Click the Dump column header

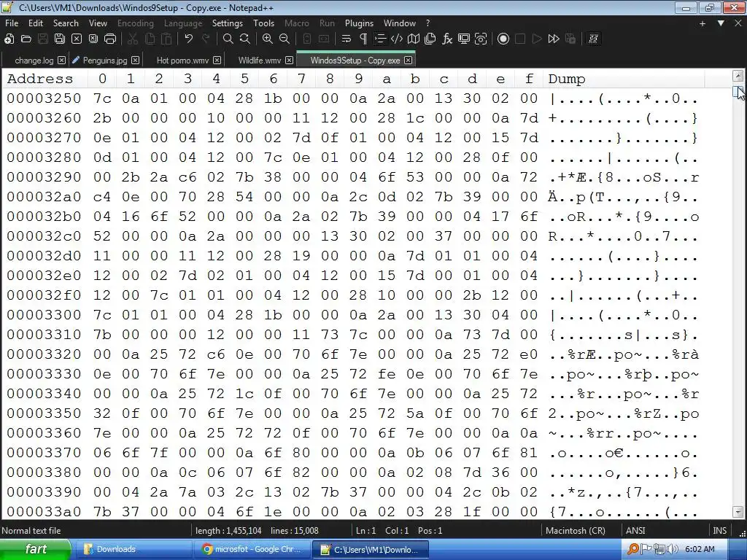click(x=566, y=79)
